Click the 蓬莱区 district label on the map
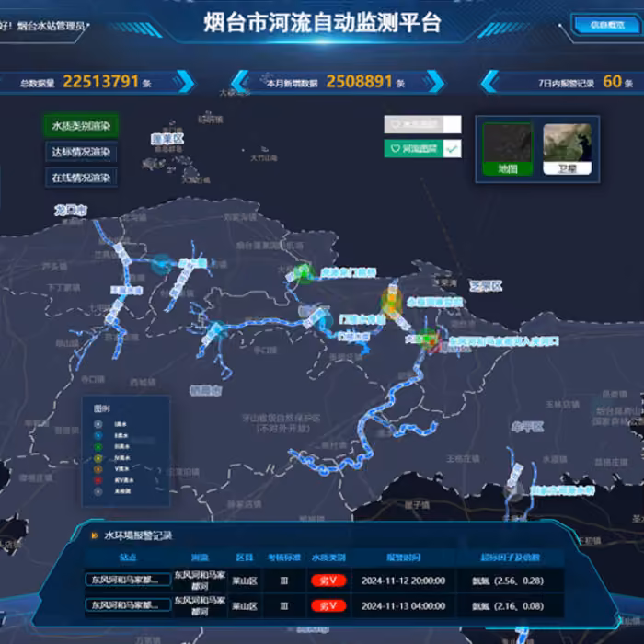The image size is (644, 644). (167, 139)
